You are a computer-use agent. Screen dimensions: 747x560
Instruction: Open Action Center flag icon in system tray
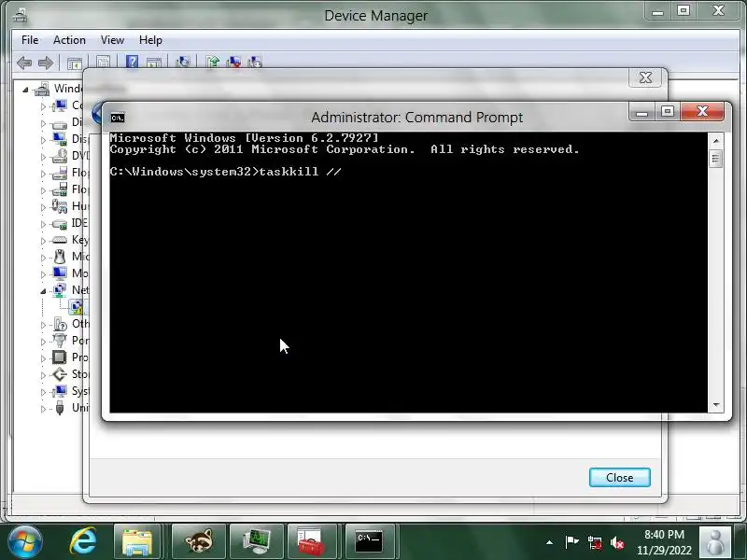[x=571, y=542]
